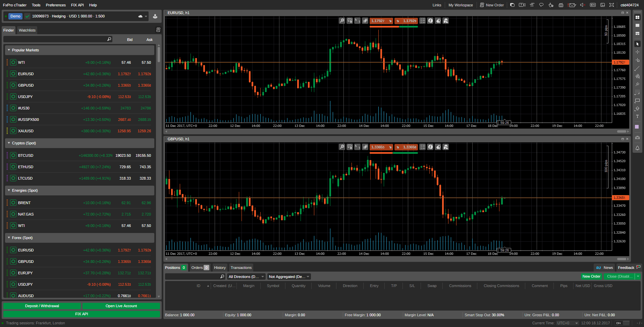Screen dimensions: 644x327
Task: Open the Not Aggregated dropdown
Action: pos(289,277)
